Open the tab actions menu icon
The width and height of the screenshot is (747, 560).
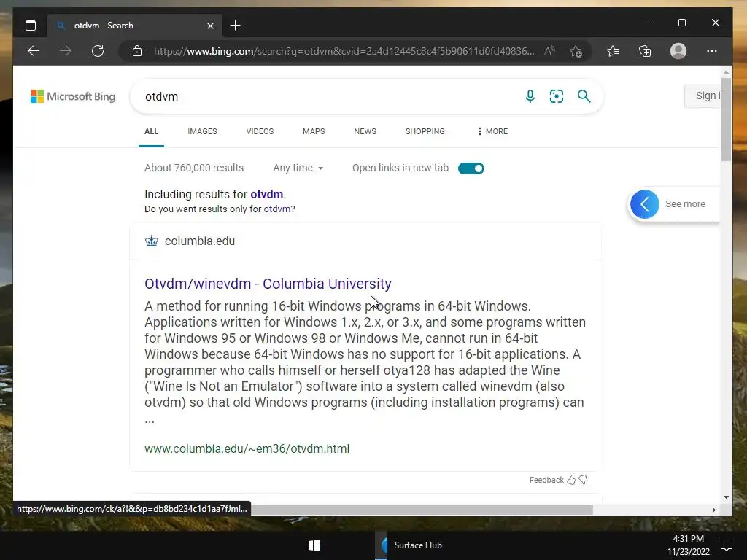click(x=31, y=26)
